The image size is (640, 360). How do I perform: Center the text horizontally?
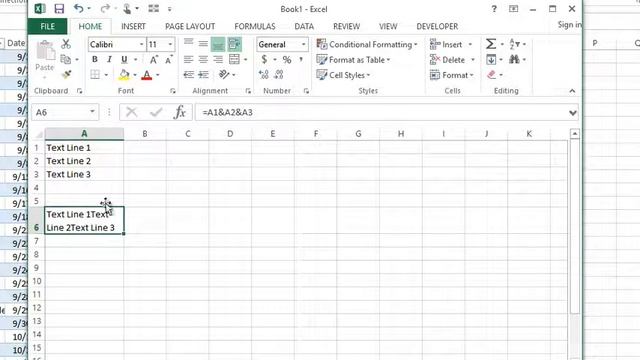coord(203,60)
